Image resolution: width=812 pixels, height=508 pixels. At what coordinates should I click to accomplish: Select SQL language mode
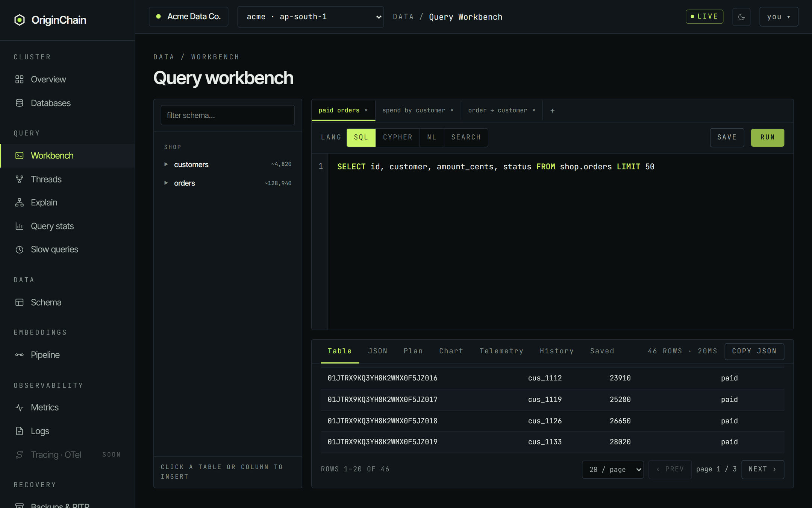point(361,137)
